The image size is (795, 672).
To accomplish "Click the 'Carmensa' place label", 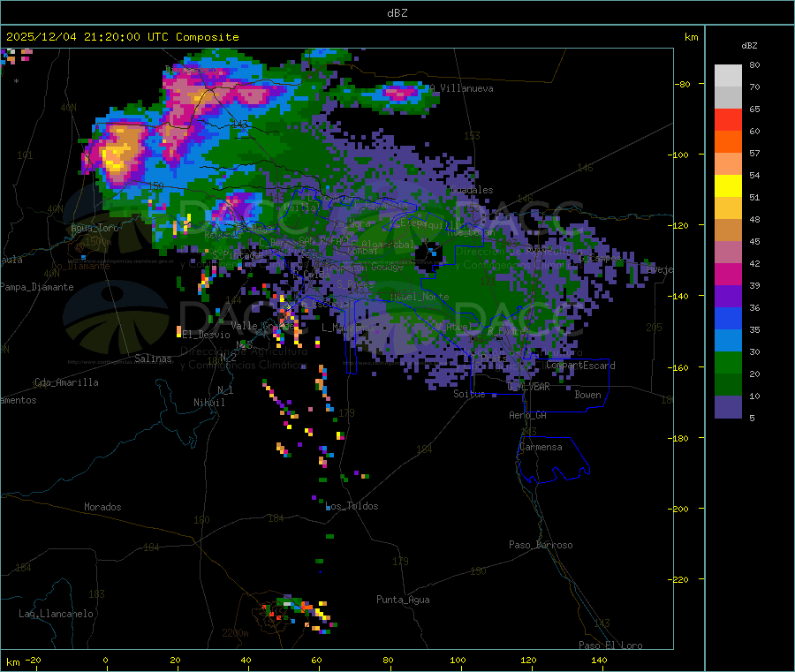I will (x=541, y=447).
